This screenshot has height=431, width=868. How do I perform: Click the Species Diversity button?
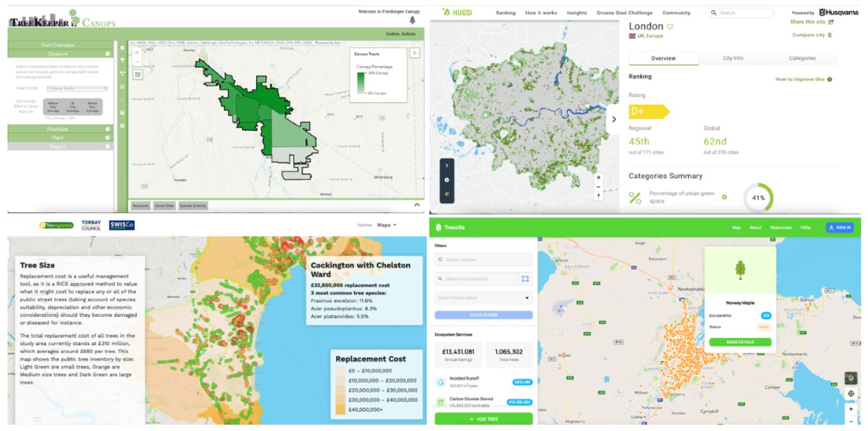(192, 206)
